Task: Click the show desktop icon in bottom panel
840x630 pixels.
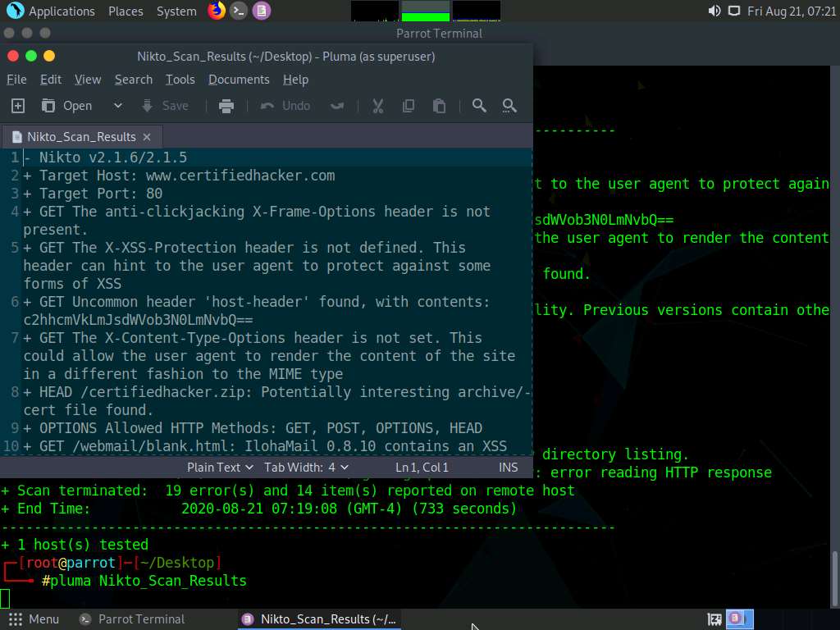Action: coord(714,619)
